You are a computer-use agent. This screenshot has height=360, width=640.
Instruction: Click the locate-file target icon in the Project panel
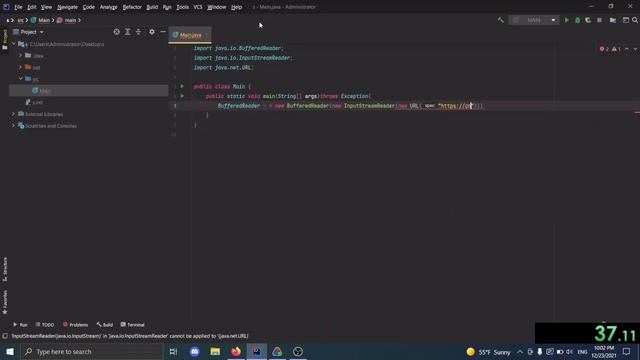point(116,32)
